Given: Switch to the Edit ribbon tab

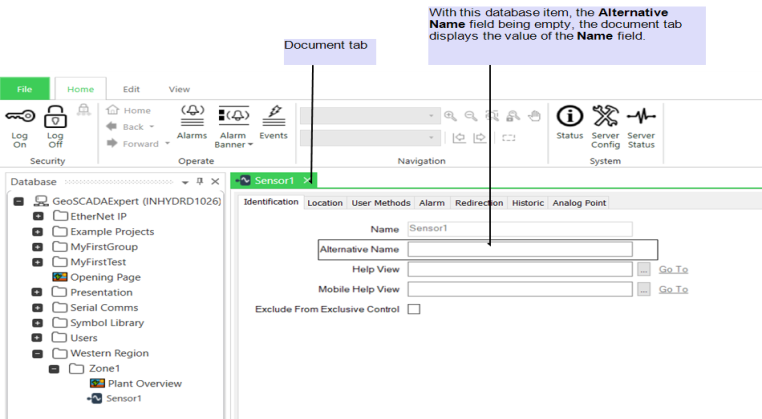Looking at the screenshot, I should tap(131, 89).
